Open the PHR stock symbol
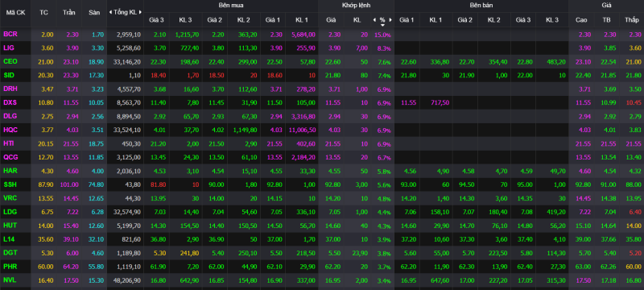Viewport: 644px width, 290px height. pyautogui.click(x=10, y=266)
